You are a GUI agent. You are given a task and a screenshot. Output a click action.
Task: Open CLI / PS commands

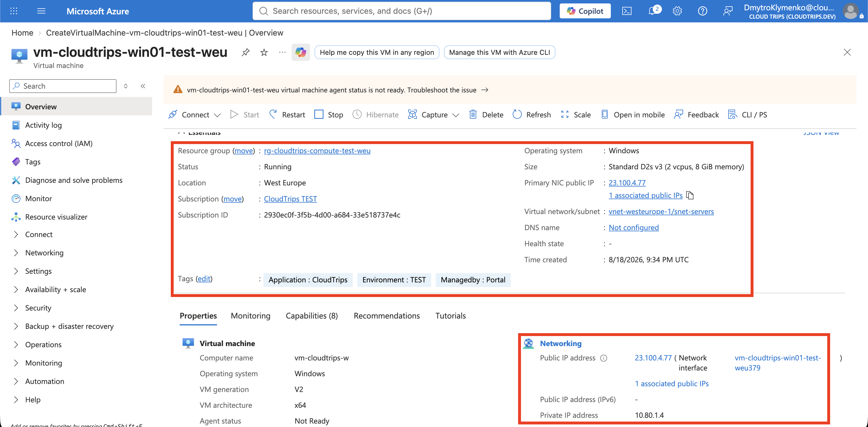pyautogui.click(x=748, y=114)
